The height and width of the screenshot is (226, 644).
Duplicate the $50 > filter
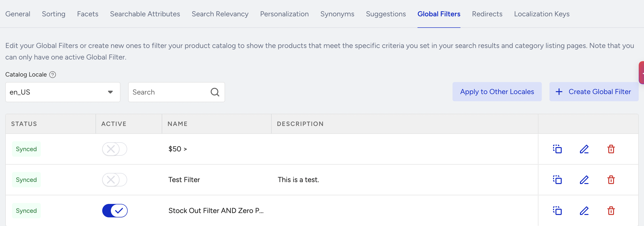tap(557, 149)
